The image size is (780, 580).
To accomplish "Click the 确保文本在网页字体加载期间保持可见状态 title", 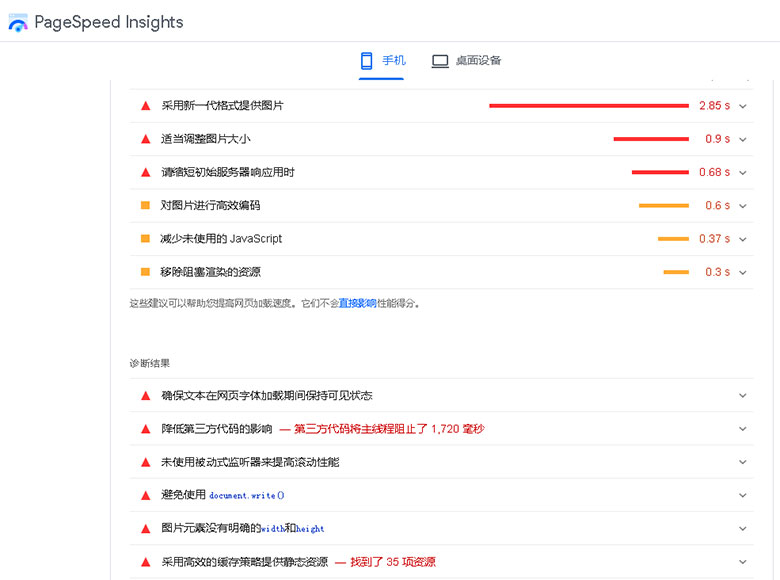I will 267,395.
